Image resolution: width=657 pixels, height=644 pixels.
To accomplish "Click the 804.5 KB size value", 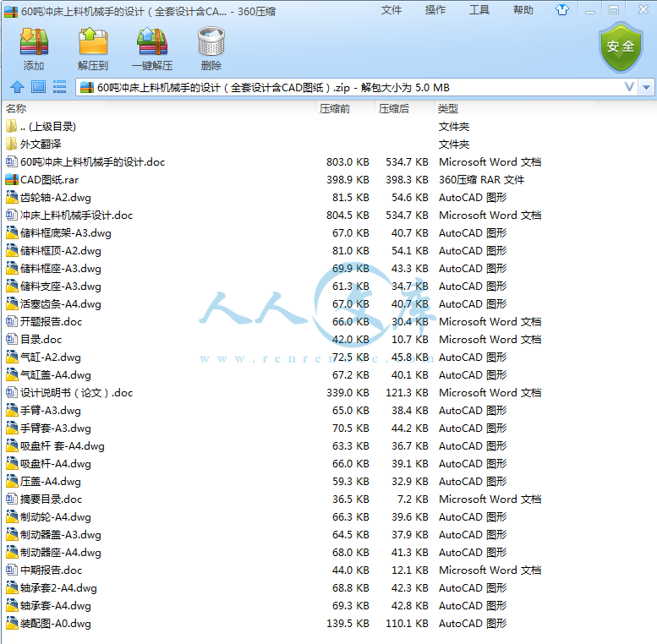I will [348, 216].
